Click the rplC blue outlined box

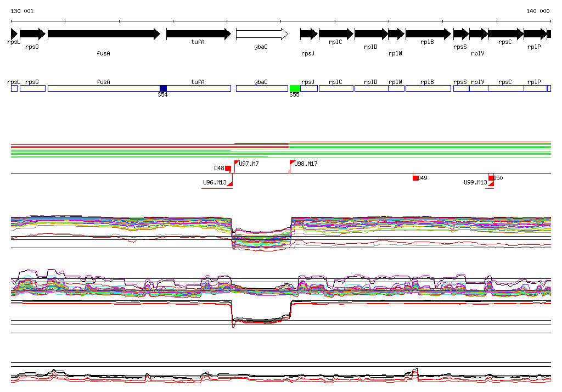pos(336,88)
